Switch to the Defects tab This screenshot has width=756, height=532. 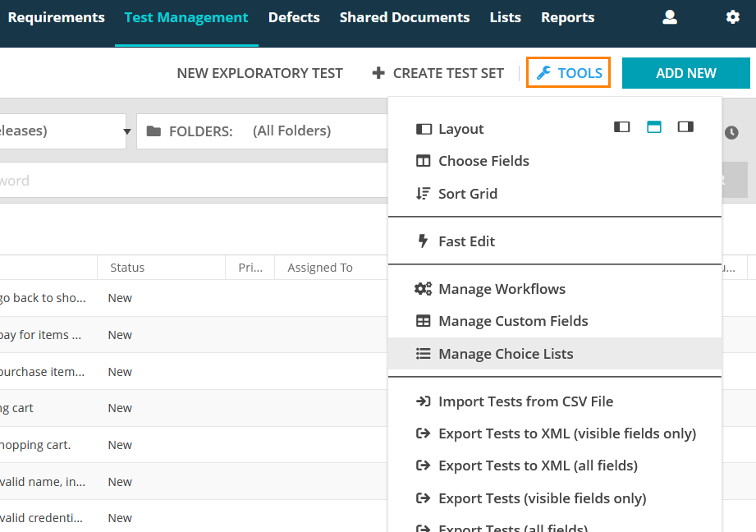click(294, 17)
